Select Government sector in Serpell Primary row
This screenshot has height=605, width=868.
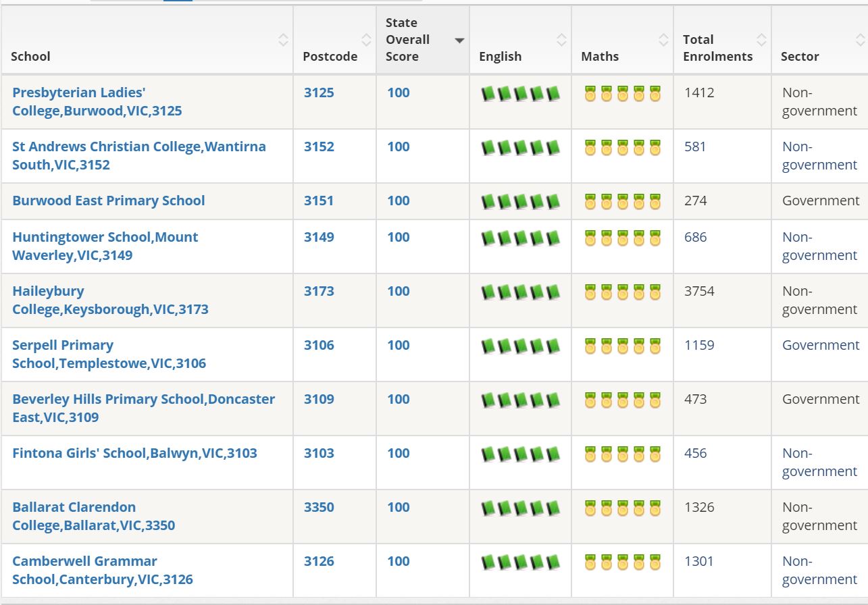pyautogui.click(x=821, y=345)
